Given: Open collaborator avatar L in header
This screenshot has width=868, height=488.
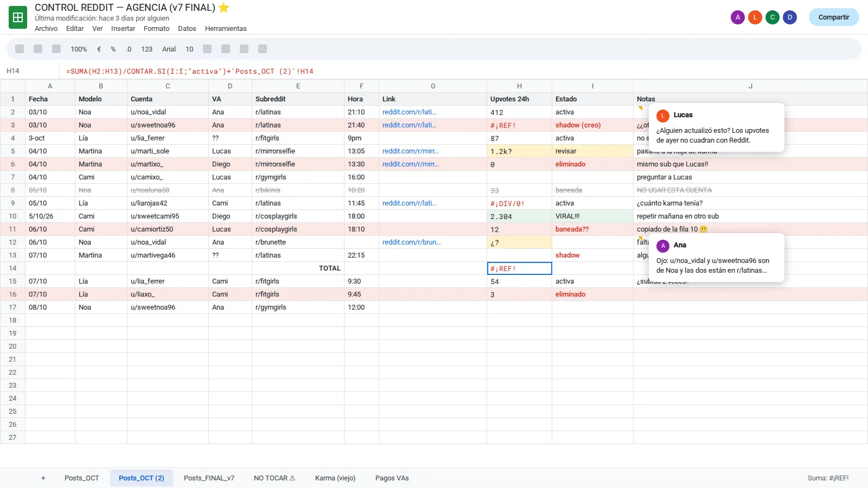Looking at the screenshot, I should [x=755, y=17].
